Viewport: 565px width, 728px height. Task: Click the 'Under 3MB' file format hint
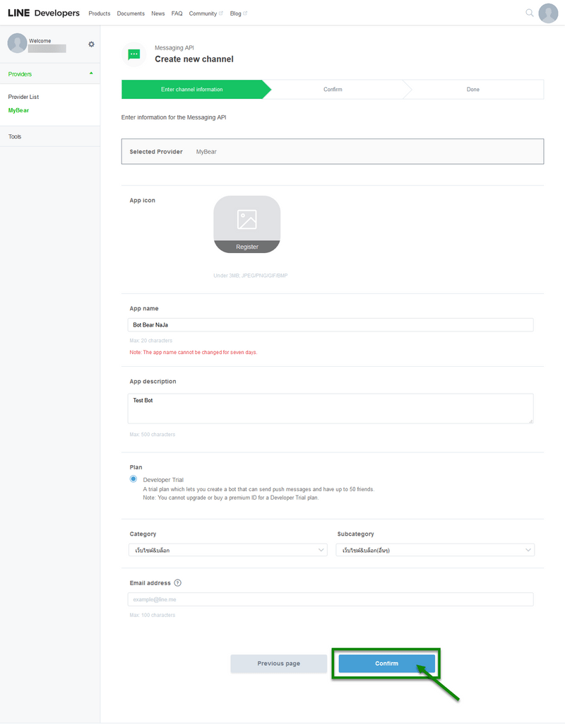click(251, 276)
